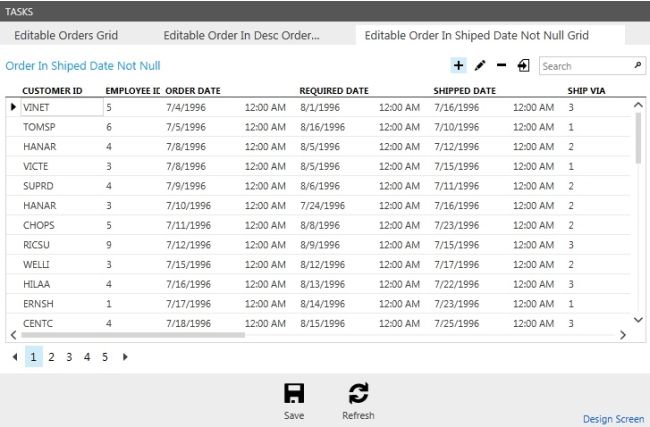The height and width of the screenshot is (427, 650).
Task: Open page 5 in pager
Action: coord(105,357)
